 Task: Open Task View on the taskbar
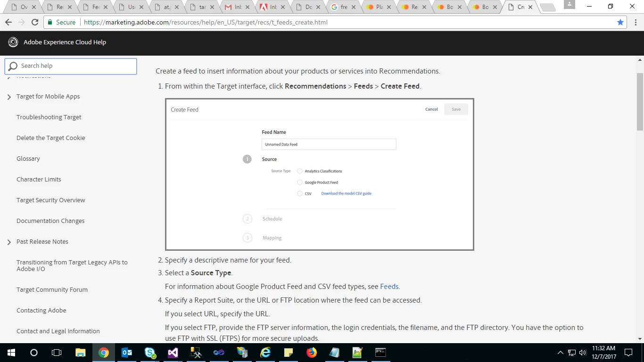57,353
